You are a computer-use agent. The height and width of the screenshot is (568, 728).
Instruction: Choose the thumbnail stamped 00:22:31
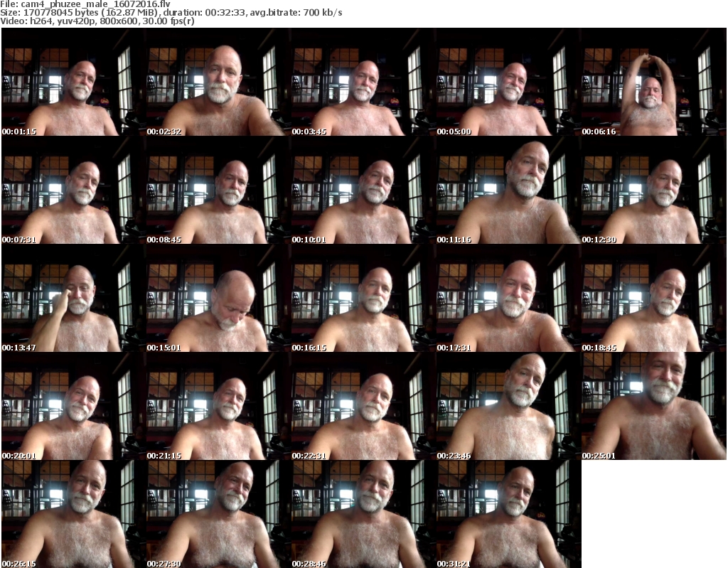[x=363, y=406]
